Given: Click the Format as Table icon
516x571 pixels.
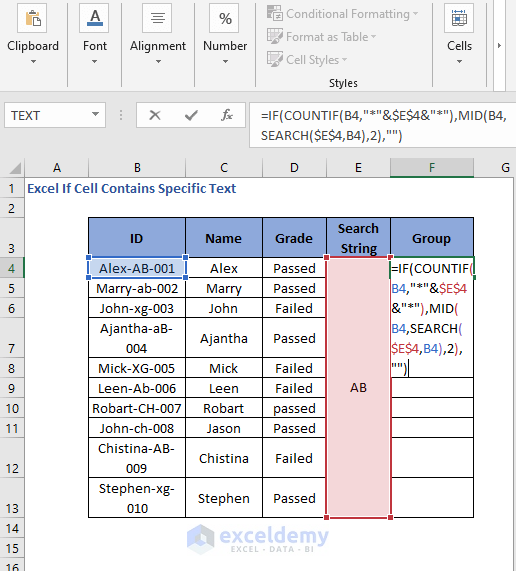Looking at the screenshot, I should (x=275, y=36).
